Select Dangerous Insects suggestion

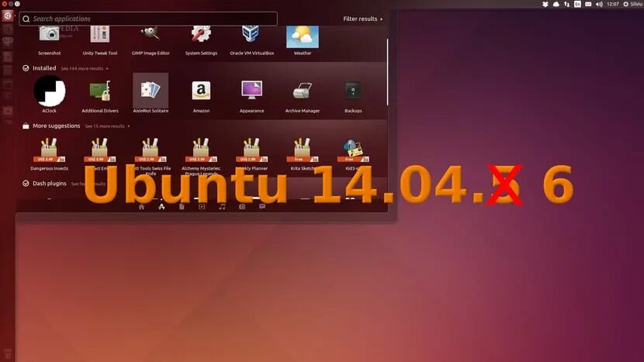click(50, 153)
